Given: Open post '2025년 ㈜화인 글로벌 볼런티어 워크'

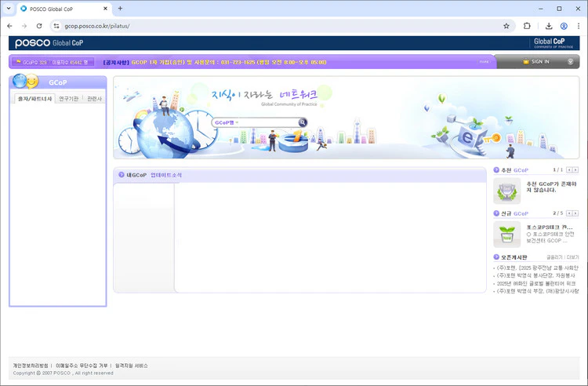Looking at the screenshot, I should pos(536,283).
